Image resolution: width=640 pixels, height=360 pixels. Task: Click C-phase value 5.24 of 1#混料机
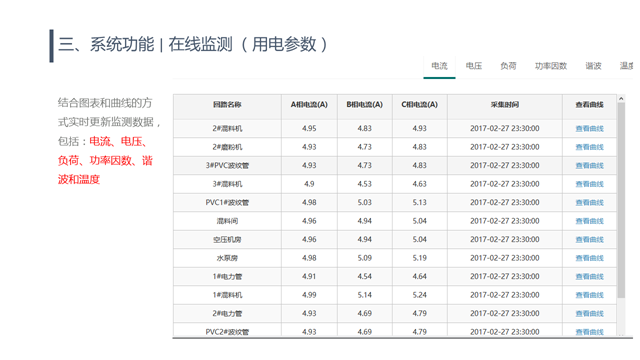click(x=420, y=295)
